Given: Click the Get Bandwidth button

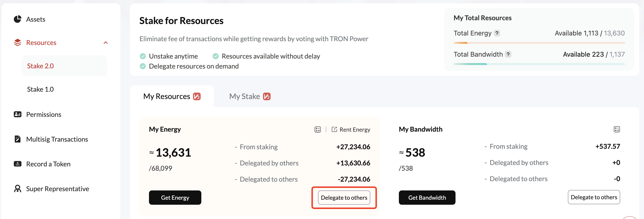Looking at the screenshot, I should (x=427, y=198).
